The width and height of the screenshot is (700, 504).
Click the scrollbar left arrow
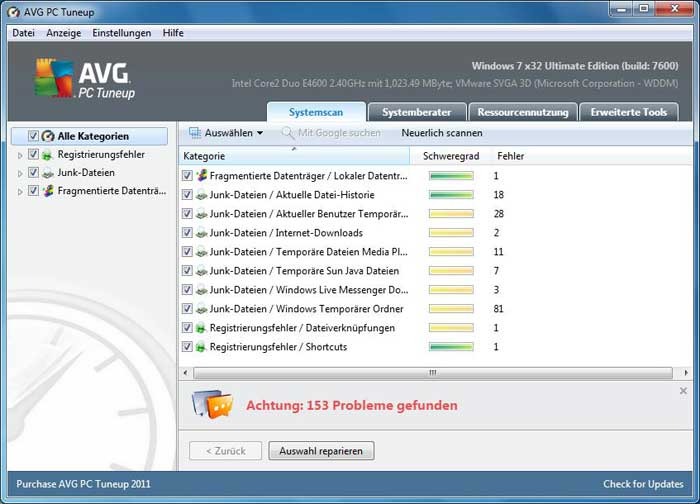click(185, 372)
